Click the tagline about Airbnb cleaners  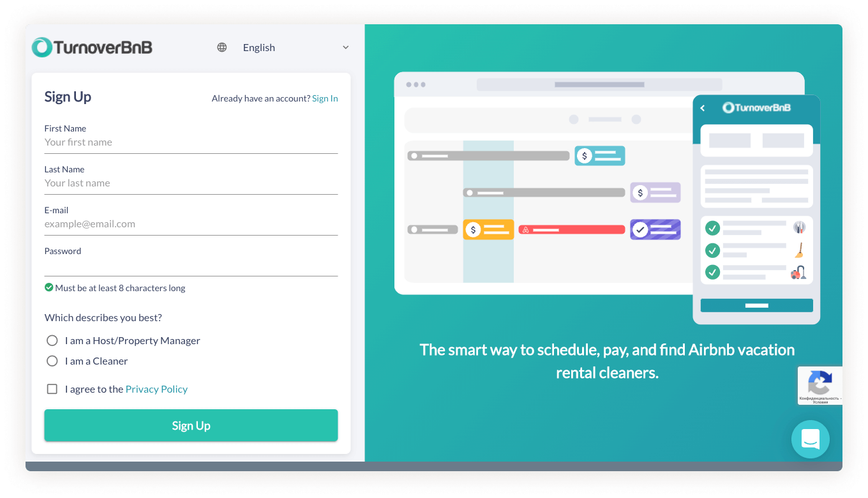[607, 361]
